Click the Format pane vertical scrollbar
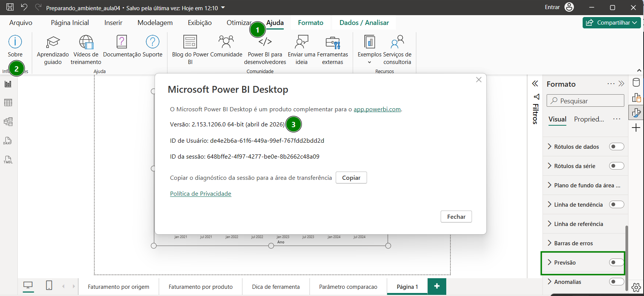Screen dimensions: 644x296 [626, 258]
